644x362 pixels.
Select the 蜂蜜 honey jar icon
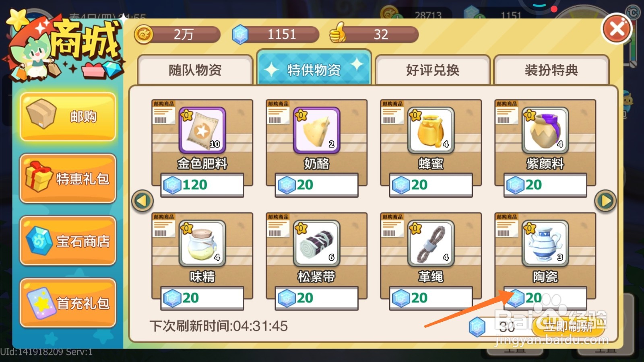coord(431,130)
